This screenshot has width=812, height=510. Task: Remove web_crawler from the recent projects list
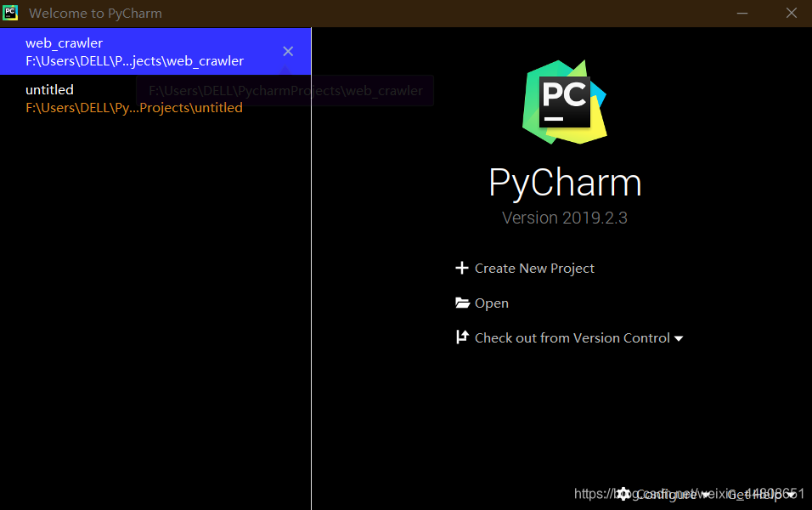tap(288, 51)
